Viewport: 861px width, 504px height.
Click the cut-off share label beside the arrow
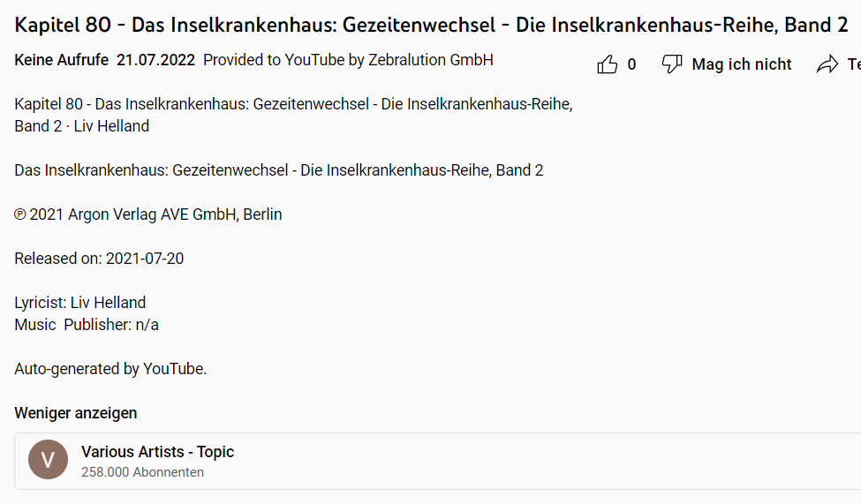pos(853,64)
